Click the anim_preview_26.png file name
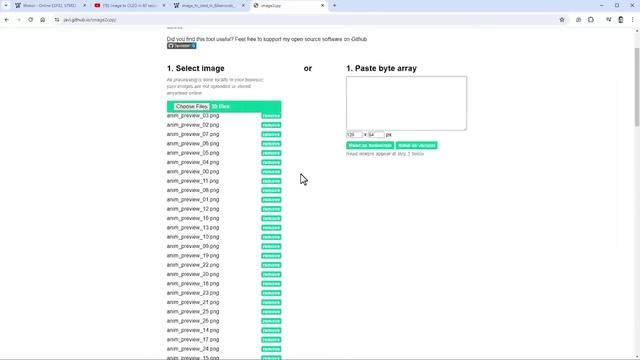This screenshot has height=360, width=640. tap(193, 321)
